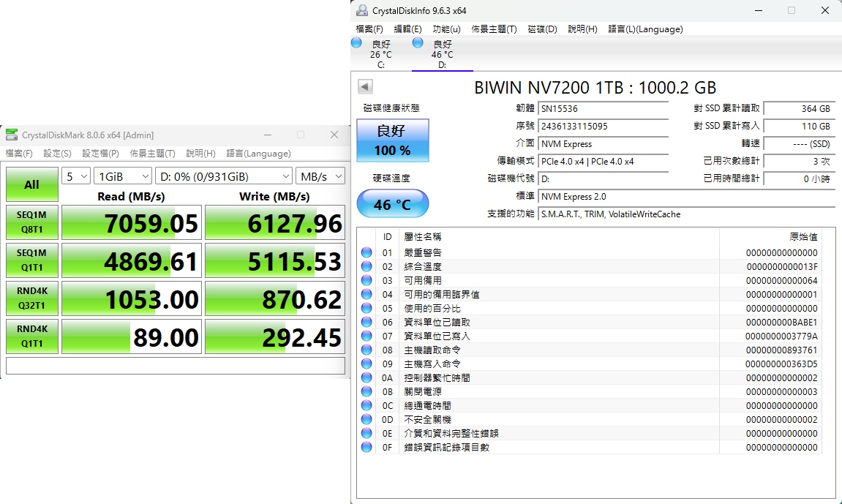Click the CrystalDiskInfo app icon in title bar
The image size is (842, 504).
[x=362, y=10]
